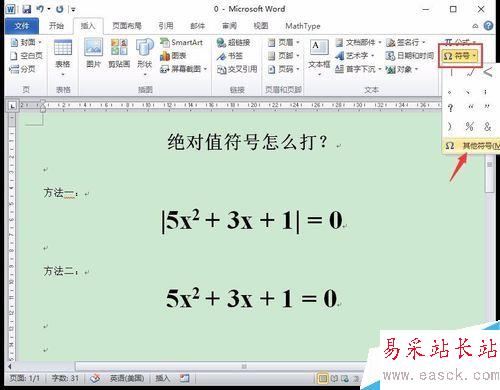The height and width of the screenshot is (390, 500).
Task: Choose the ampersand symbol
Action: (x=488, y=126)
